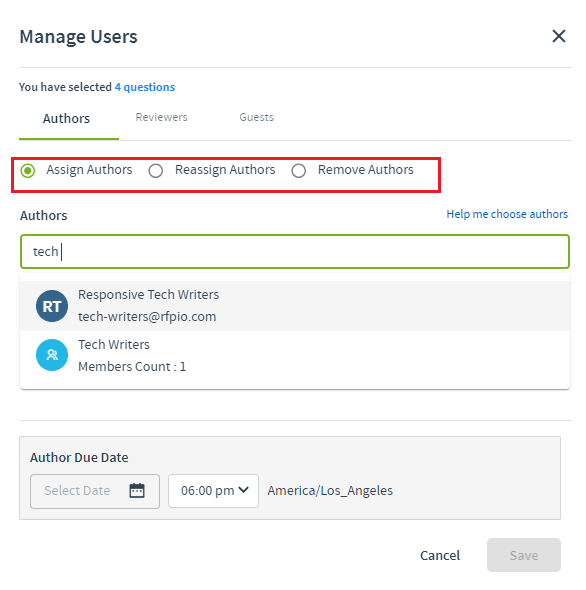Choose the Tech Writers group suggestion
The width and height of the screenshot is (586, 590).
click(x=295, y=356)
